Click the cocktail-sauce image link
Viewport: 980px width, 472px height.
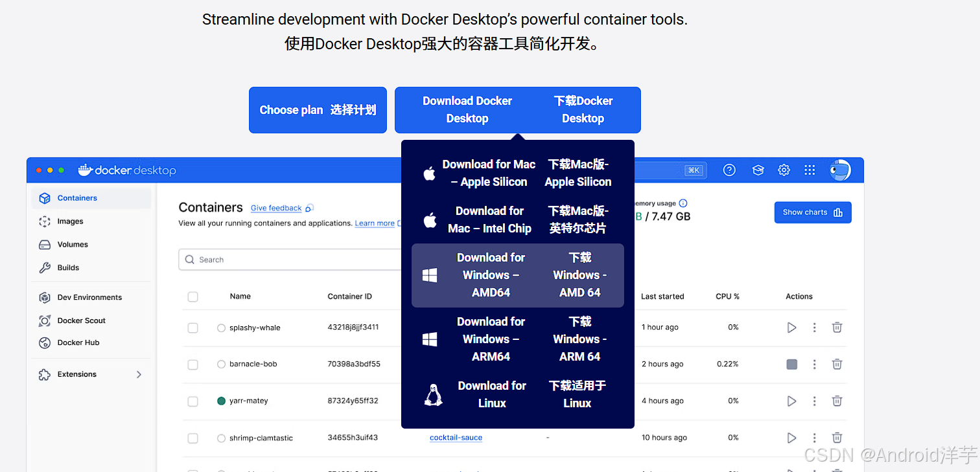point(456,438)
